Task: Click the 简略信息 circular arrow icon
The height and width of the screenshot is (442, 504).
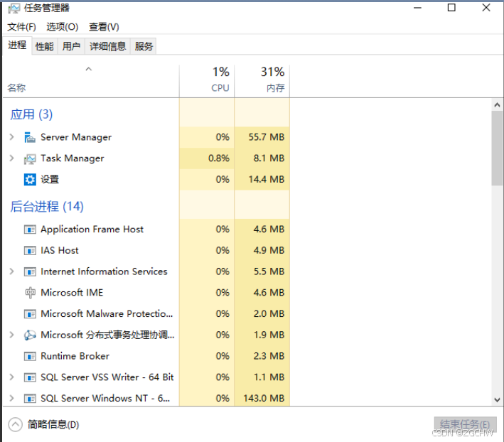Action: pyautogui.click(x=15, y=424)
